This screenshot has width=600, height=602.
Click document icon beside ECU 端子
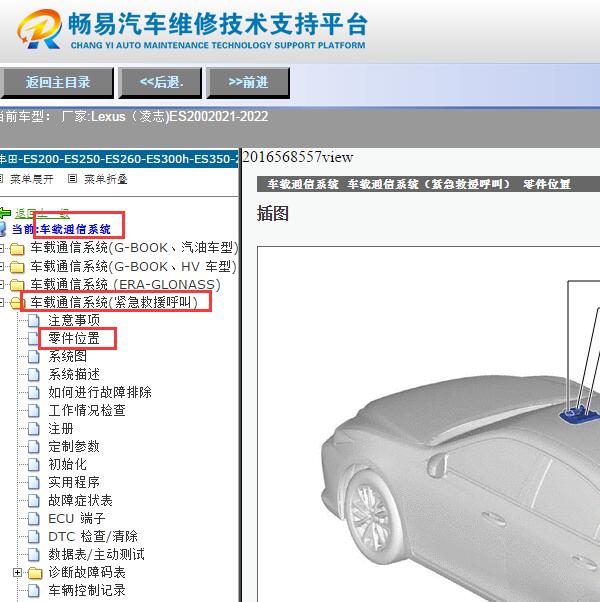[34, 519]
